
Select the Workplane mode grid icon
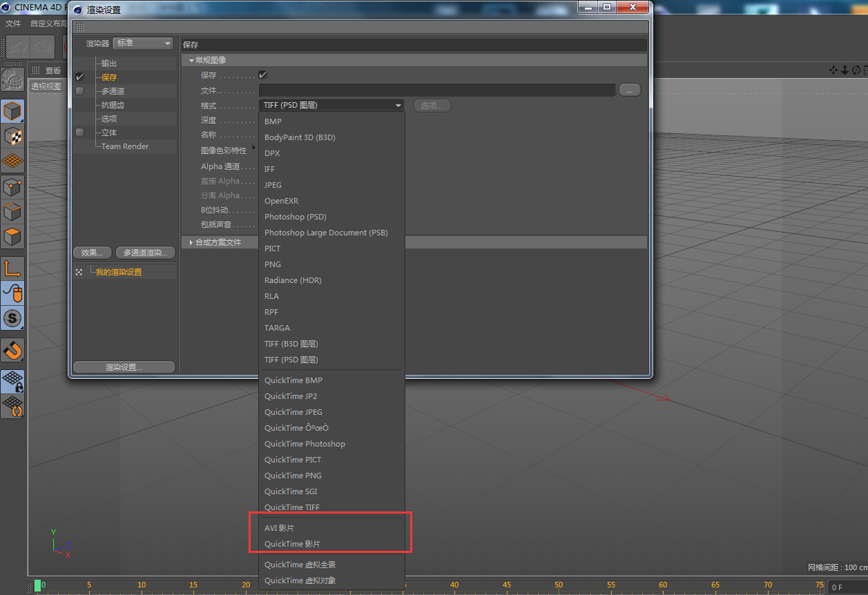[12, 162]
